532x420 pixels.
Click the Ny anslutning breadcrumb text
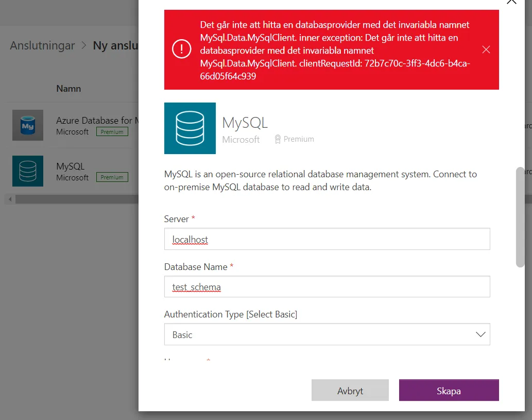pos(115,45)
